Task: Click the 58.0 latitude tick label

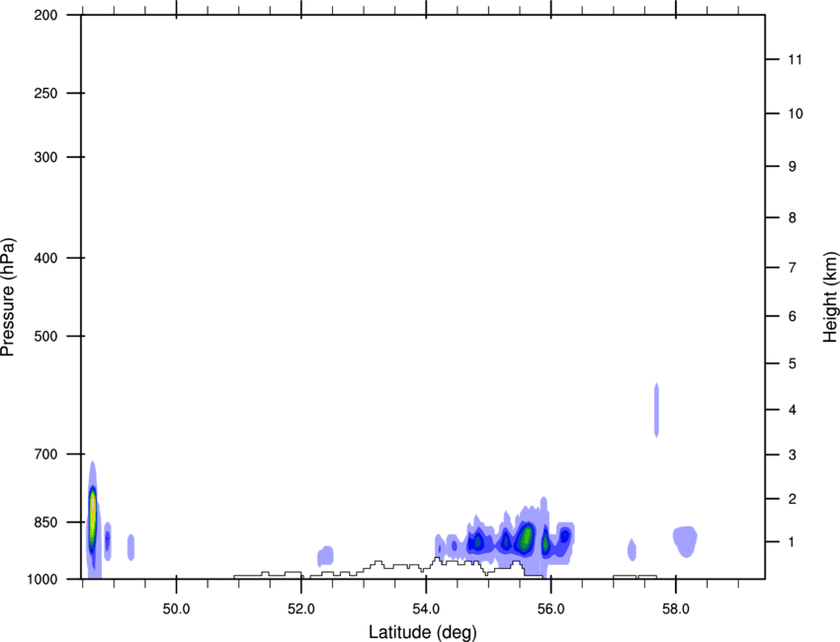Action: point(676,609)
